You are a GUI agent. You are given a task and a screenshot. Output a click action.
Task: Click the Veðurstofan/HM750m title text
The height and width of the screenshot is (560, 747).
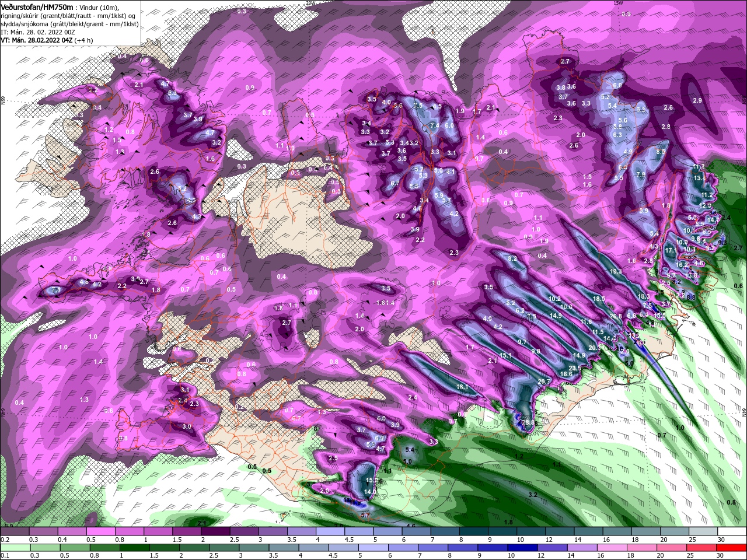(37, 6)
